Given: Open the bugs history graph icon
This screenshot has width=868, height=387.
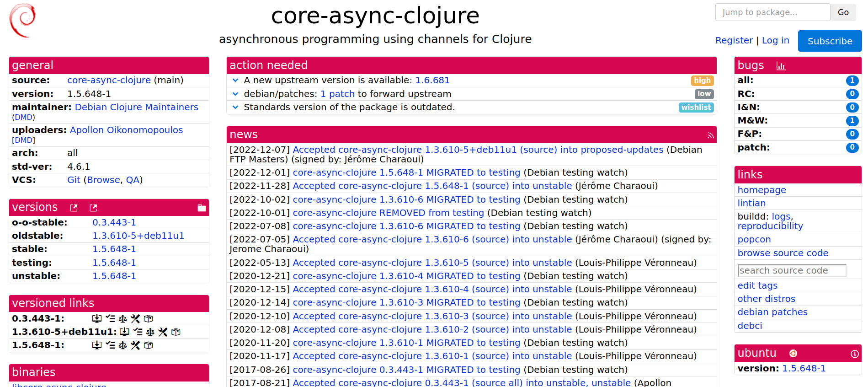Looking at the screenshot, I should pyautogui.click(x=781, y=66).
